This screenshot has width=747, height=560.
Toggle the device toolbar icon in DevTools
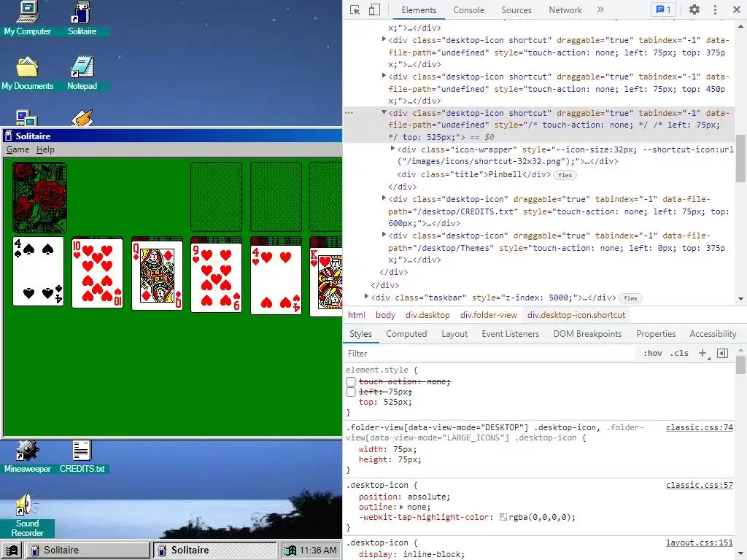[374, 10]
